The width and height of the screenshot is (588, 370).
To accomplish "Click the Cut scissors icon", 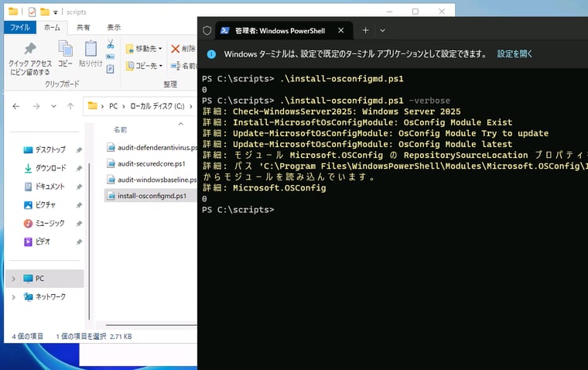I will tap(110, 44).
